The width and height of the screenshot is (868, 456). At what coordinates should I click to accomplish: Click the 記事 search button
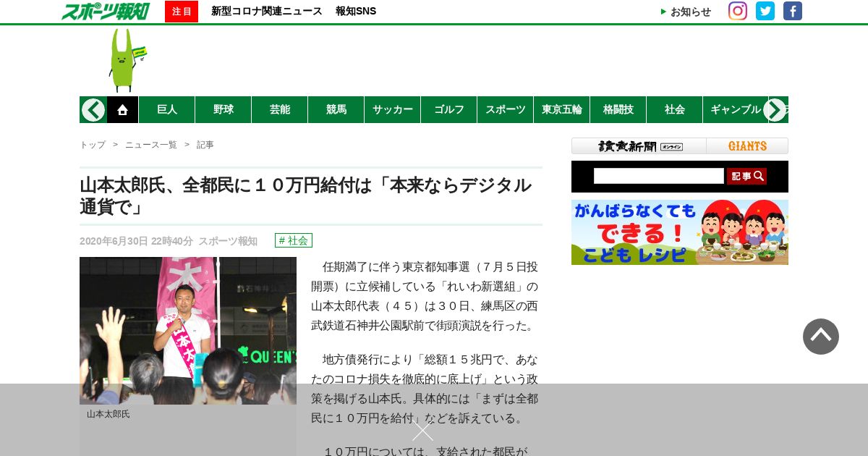pyautogui.click(x=746, y=176)
